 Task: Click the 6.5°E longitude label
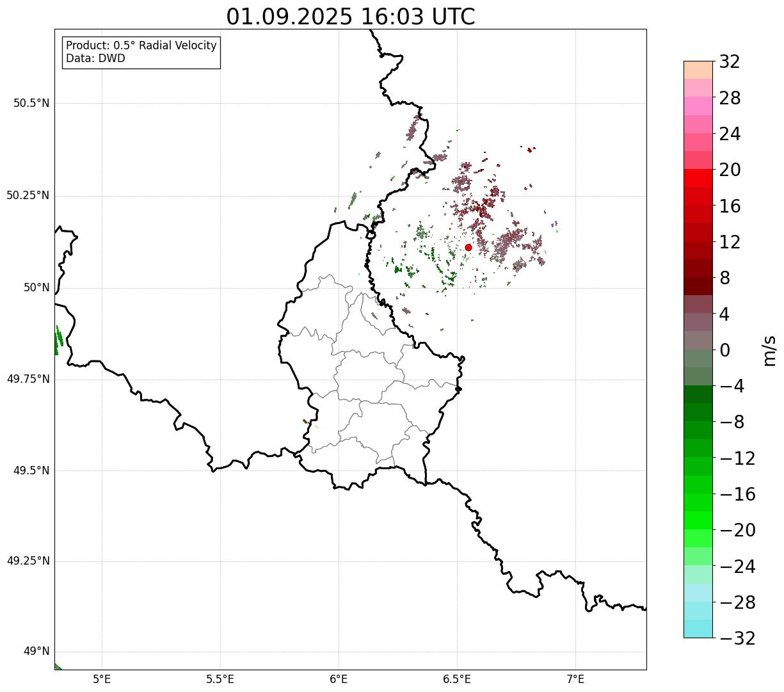[x=457, y=679]
